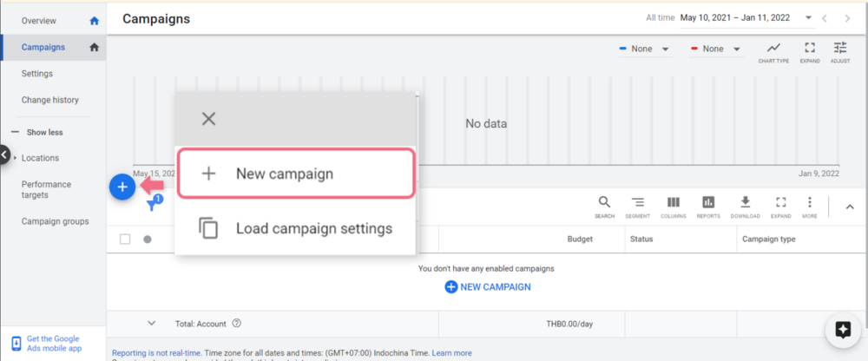Collapse sidebar with Show less
868x361 pixels.
coord(37,132)
